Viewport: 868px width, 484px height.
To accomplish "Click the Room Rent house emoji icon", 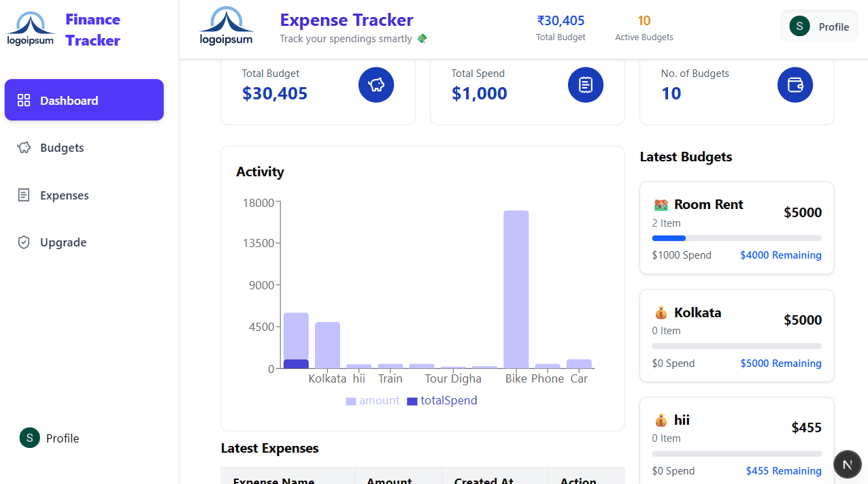I will tap(661, 205).
